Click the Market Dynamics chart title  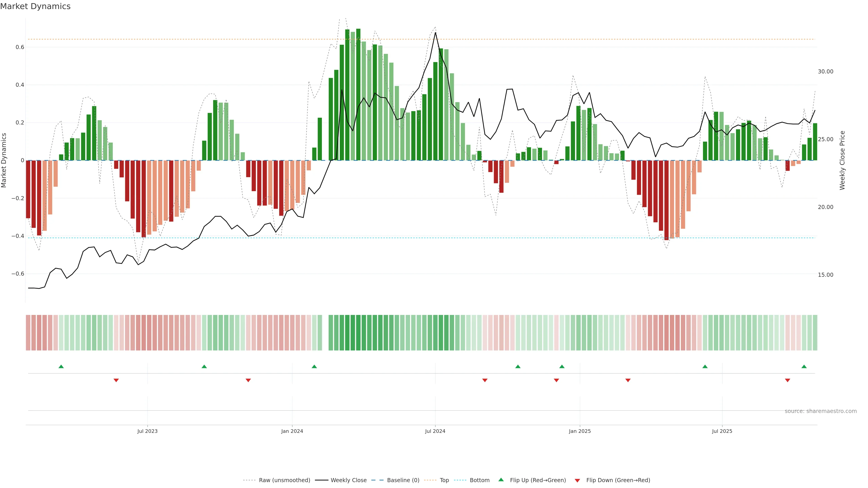click(x=35, y=6)
